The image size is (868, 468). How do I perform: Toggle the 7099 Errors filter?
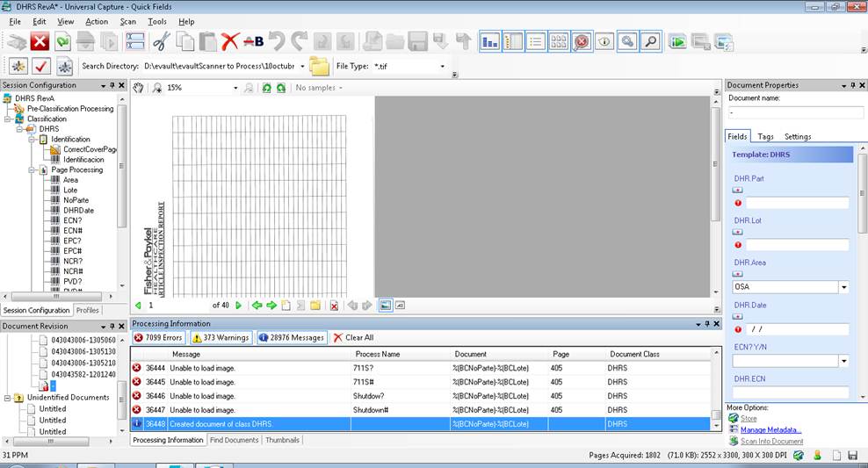(158, 337)
